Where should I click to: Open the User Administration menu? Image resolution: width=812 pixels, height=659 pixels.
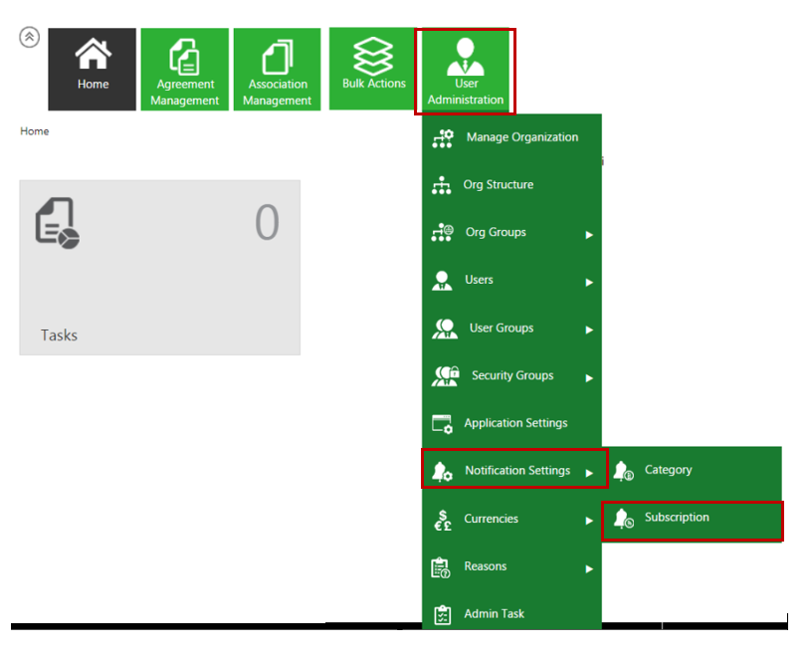click(465, 72)
